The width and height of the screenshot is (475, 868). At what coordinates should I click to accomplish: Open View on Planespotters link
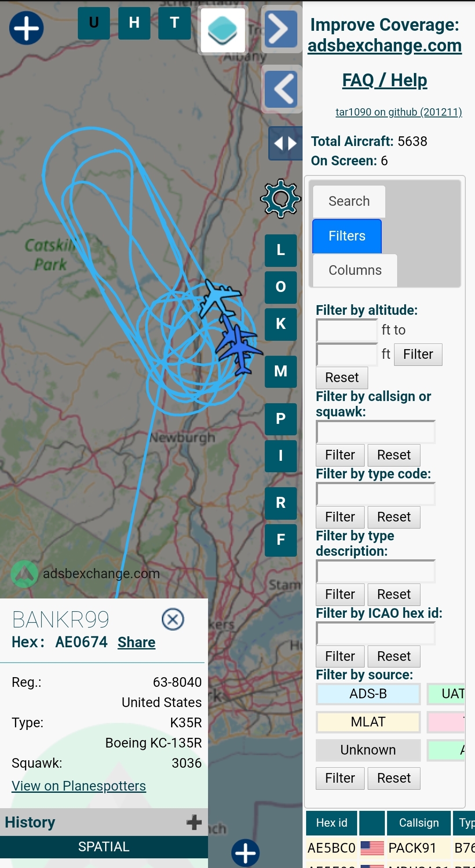click(x=79, y=786)
